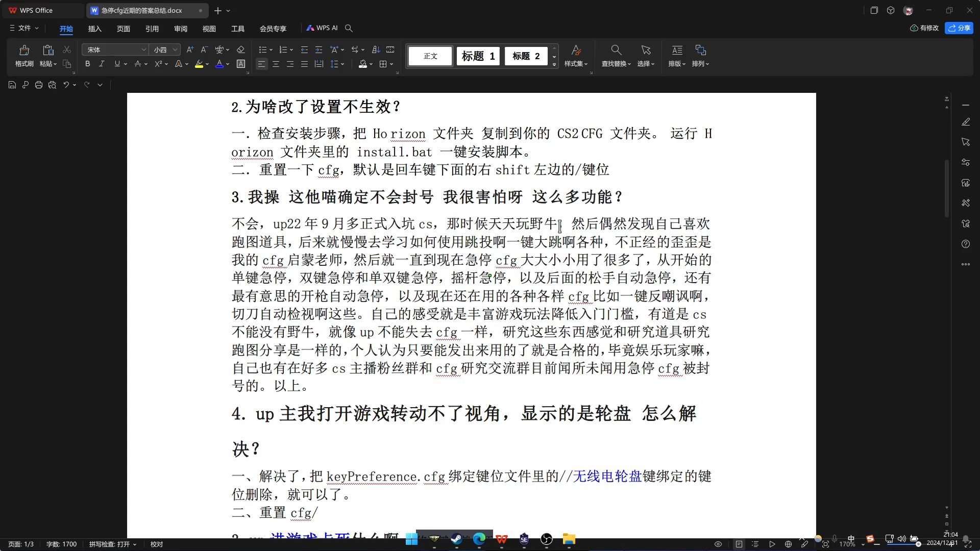The width and height of the screenshot is (980, 551).
Task: Expand the Paste (粘贴) dropdown
Action: coord(48,64)
